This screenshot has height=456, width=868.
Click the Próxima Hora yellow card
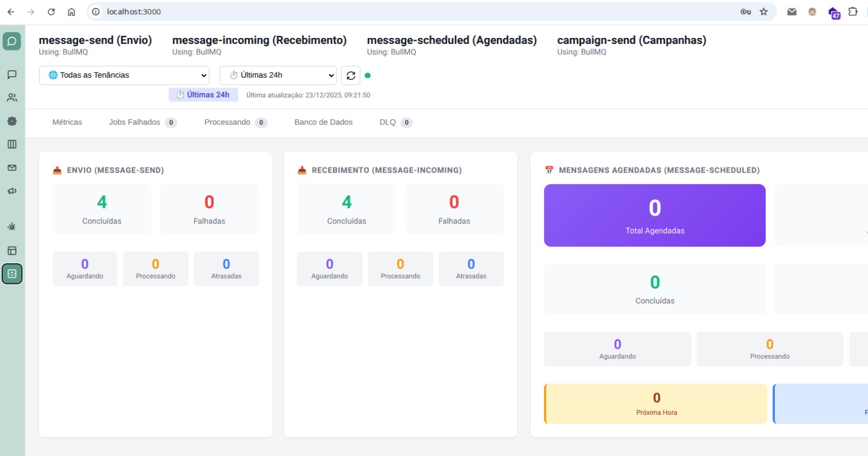[x=656, y=404]
